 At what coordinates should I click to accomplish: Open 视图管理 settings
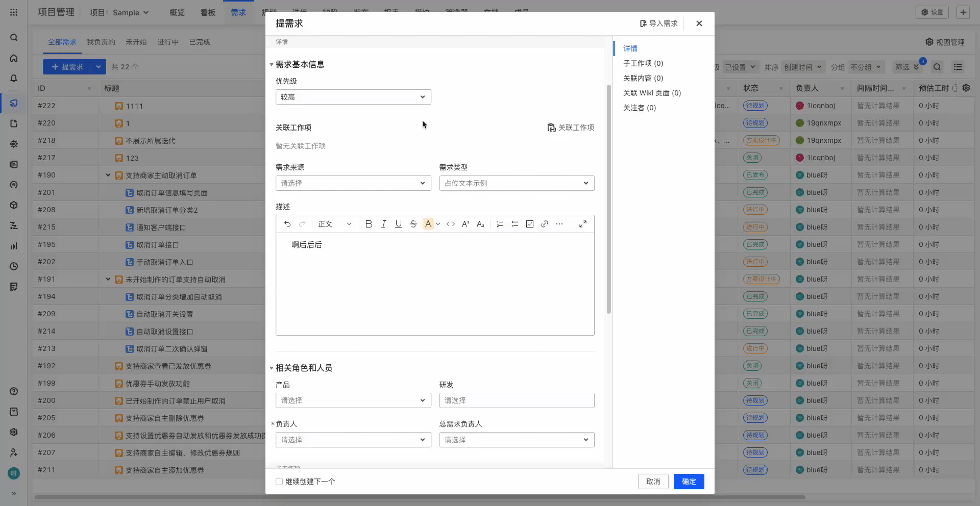945,42
